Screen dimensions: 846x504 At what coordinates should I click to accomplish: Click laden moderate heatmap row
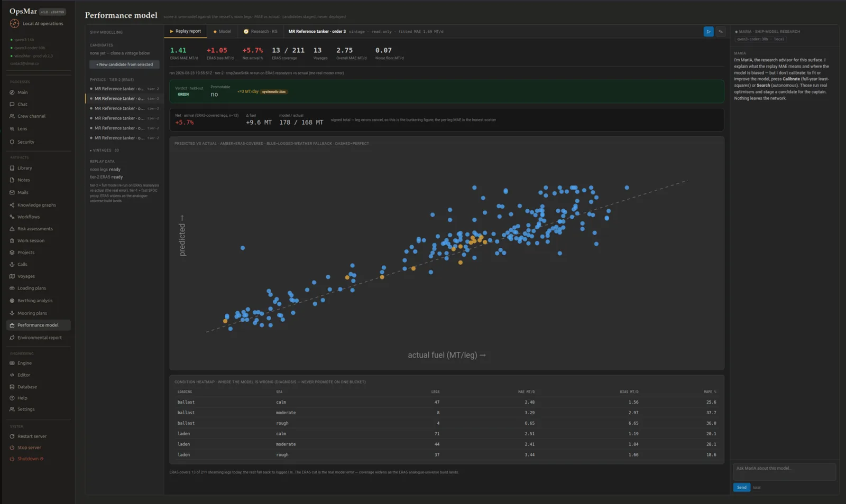tap(447, 444)
